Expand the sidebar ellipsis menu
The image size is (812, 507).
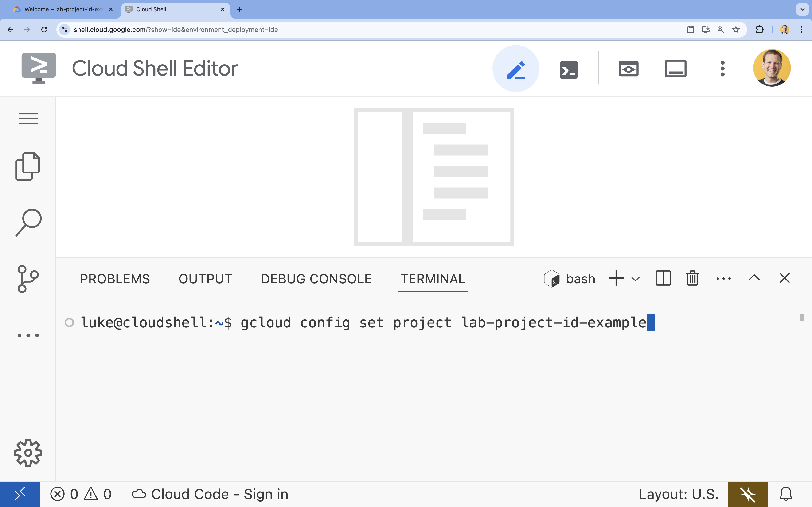(x=27, y=335)
